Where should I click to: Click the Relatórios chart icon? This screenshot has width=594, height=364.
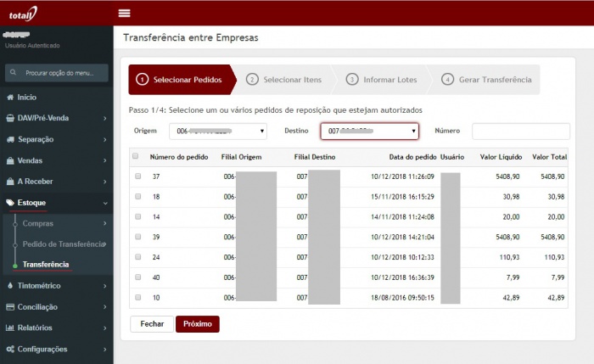tap(10, 328)
